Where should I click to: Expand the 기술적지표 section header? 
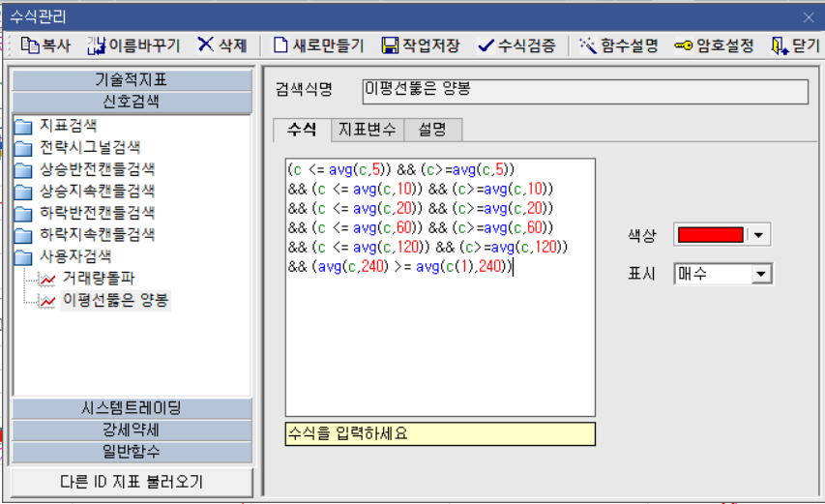(x=131, y=79)
